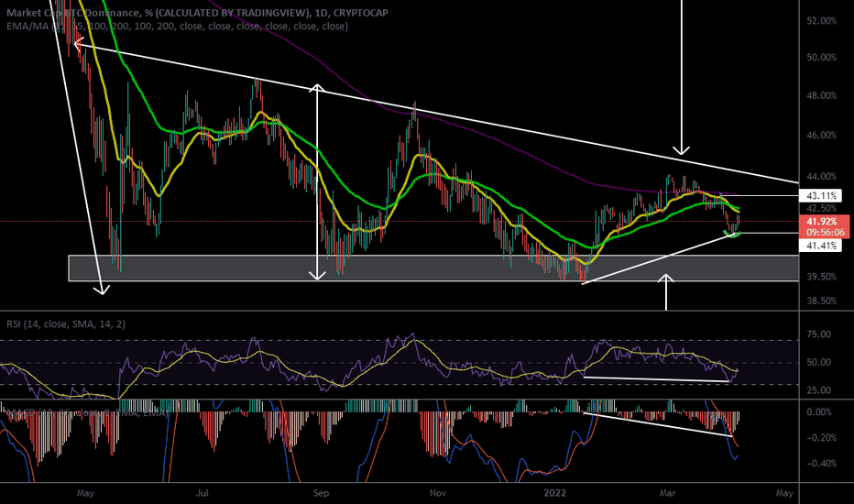Click the 42.50% price axis label
854x504 pixels.
[x=821, y=208]
